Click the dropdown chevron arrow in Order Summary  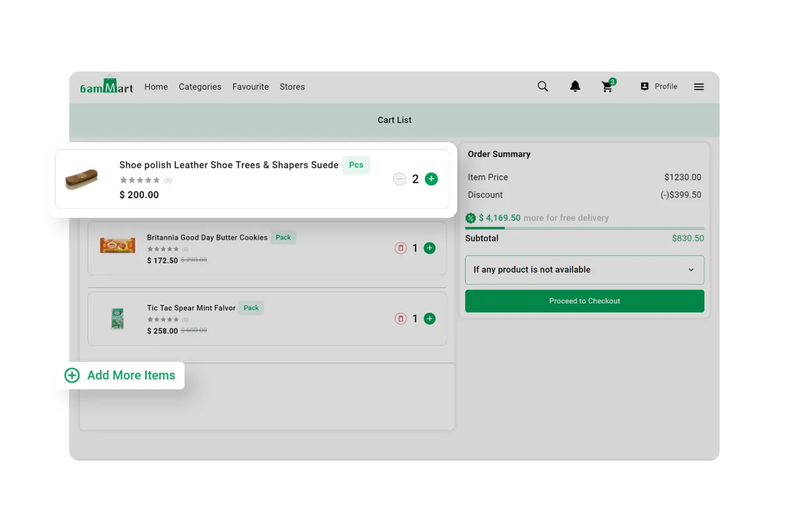click(691, 270)
